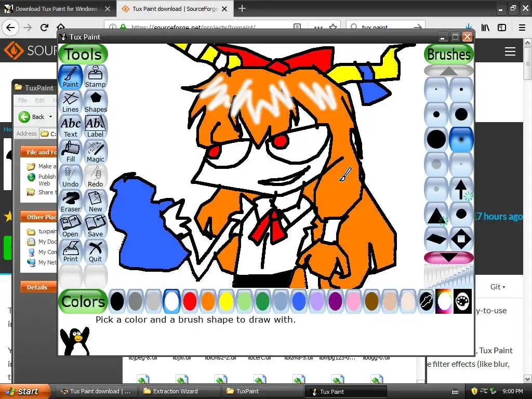Select the flat parallelogram brush
Image resolution: width=532 pixels, height=399 pixels.
[436, 239]
